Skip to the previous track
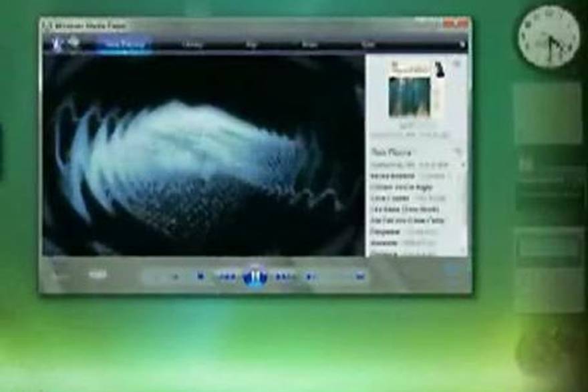Image resolution: width=588 pixels, height=392 pixels. click(x=227, y=276)
